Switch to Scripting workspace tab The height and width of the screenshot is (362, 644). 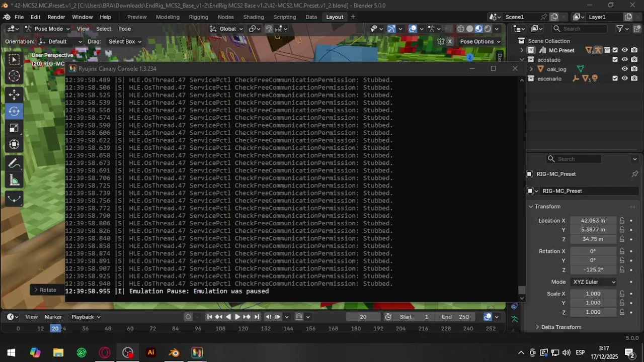[285, 17]
